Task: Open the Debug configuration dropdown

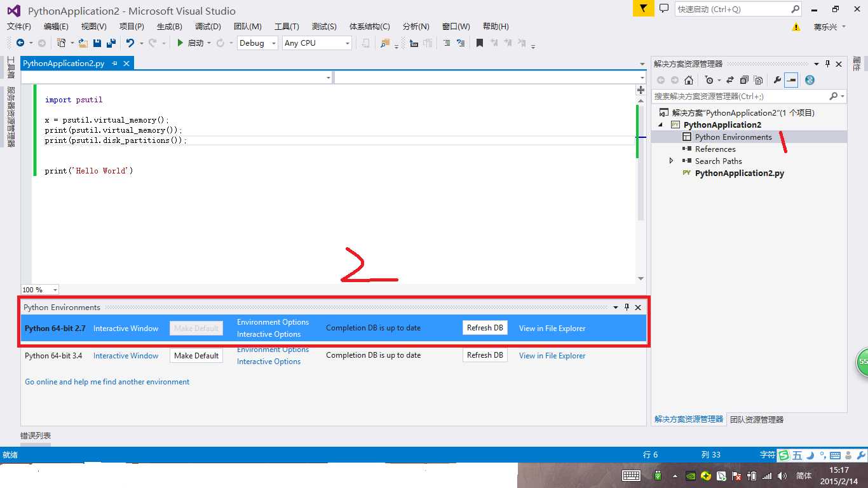Action: [x=257, y=43]
